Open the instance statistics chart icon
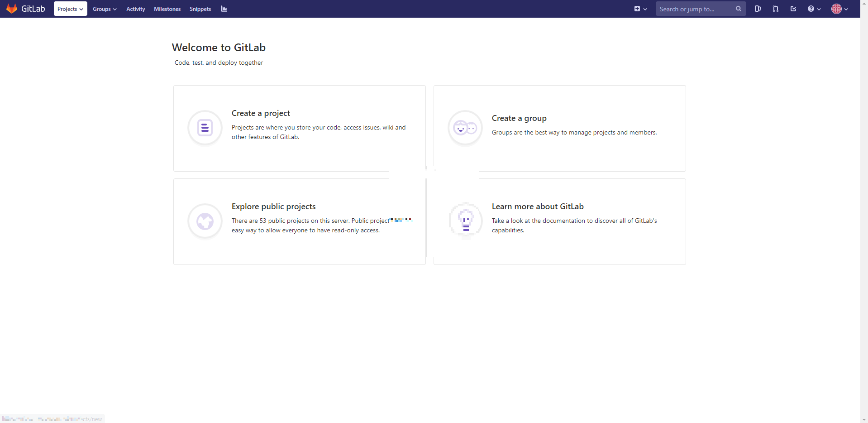 (x=224, y=9)
